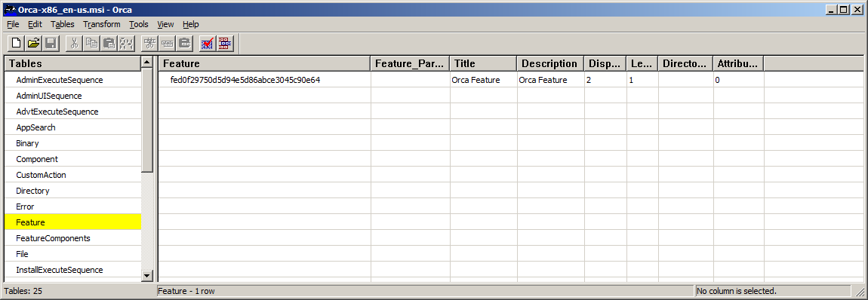Click the Attribu... column header
The image size is (868, 300).
738,63
